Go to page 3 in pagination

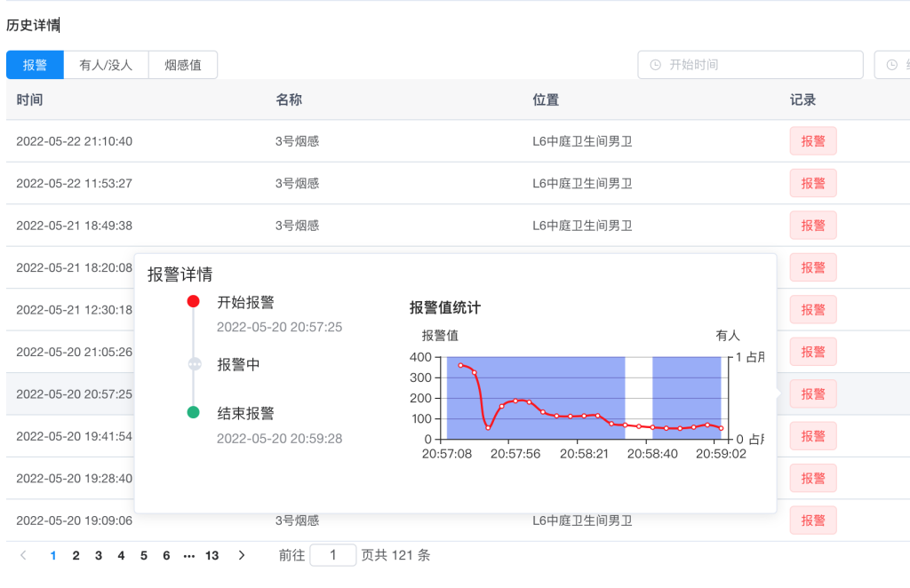click(98, 555)
